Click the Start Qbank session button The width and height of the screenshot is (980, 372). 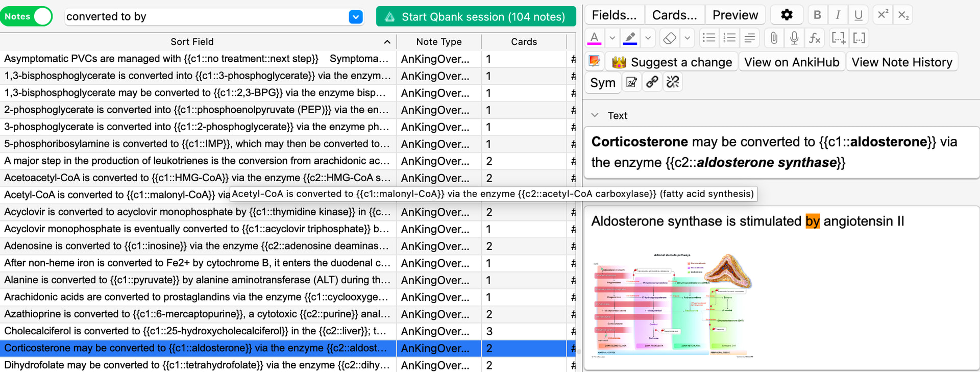tap(476, 17)
